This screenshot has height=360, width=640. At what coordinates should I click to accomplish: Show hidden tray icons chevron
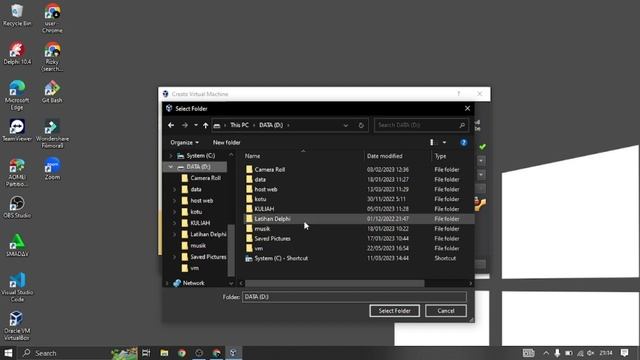(546, 353)
